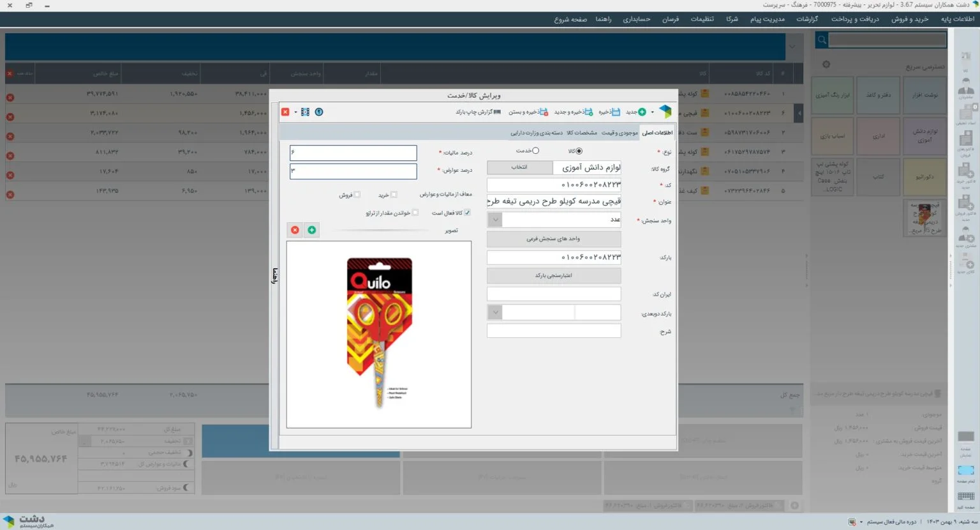Open گزارشات menu
The width and height of the screenshot is (980, 530).
click(807, 19)
